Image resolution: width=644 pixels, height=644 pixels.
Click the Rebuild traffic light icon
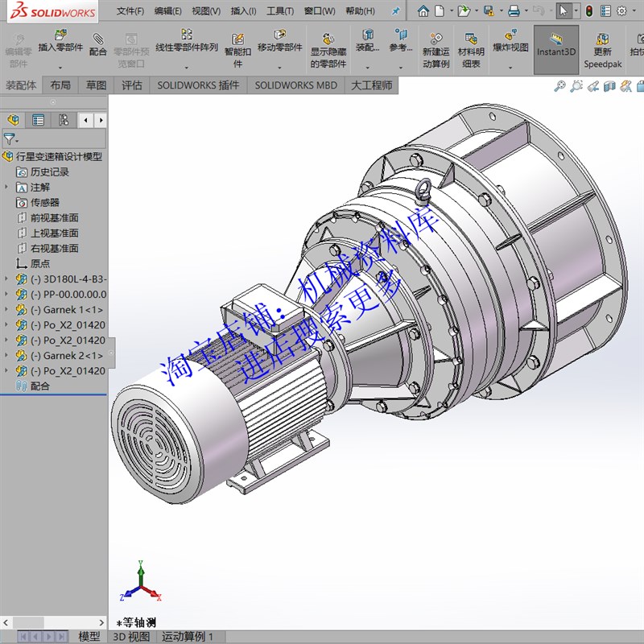point(589,10)
